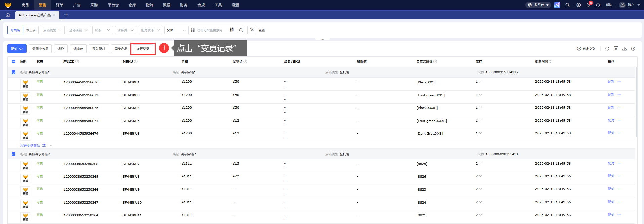Close the AliExpress在线产品 tab
This screenshot has width=644, height=224.
click(54, 15)
